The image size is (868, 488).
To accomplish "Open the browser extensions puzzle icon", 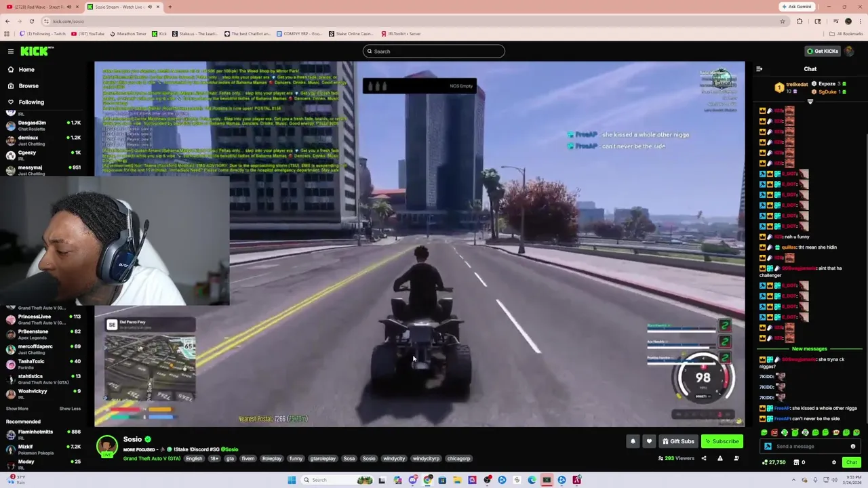I will pos(800,21).
